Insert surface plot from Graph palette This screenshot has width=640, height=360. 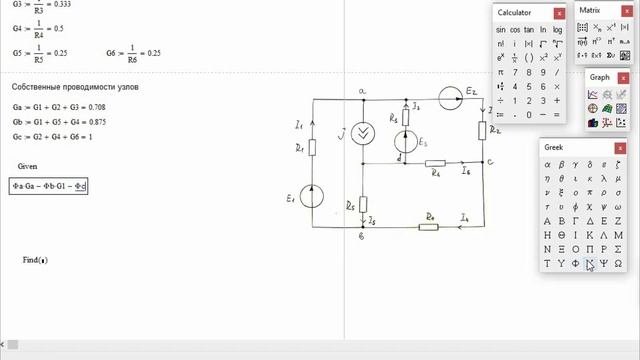[x=607, y=109]
